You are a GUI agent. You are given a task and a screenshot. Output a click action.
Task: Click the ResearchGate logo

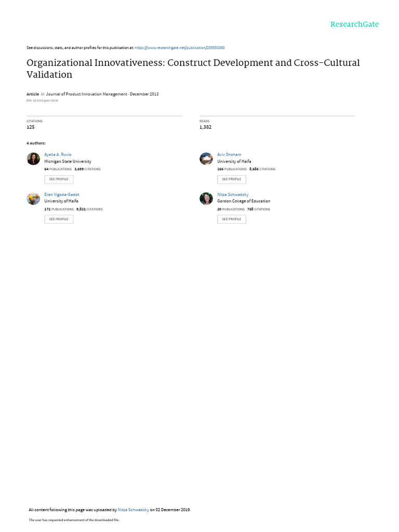tap(355, 24)
